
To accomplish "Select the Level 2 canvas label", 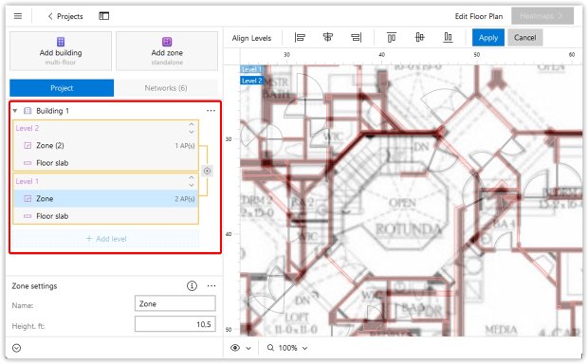I will (251, 81).
